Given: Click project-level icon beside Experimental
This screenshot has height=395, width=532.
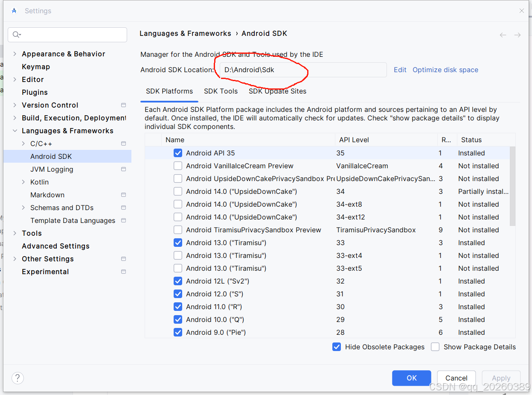Looking at the screenshot, I should pyautogui.click(x=123, y=272).
